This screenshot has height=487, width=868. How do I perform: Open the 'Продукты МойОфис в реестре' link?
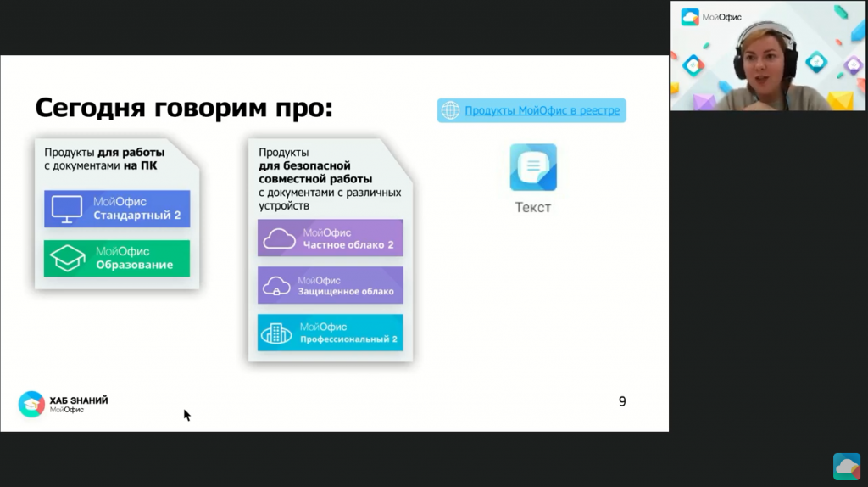click(x=542, y=111)
